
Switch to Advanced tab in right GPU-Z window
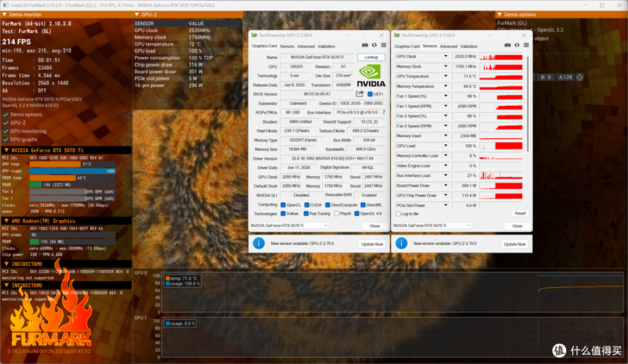pos(448,47)
